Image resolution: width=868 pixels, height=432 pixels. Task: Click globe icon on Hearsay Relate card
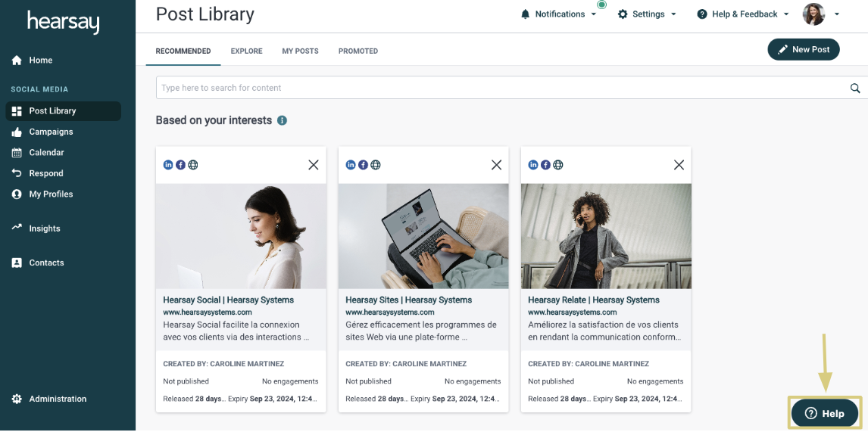click(558, 165)
